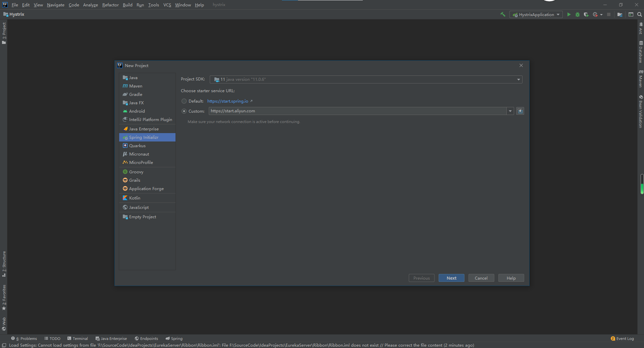Viewport: 644px width, 348px height.
Task: Open the https://start.spring.io link
Action: coord(228,101)
